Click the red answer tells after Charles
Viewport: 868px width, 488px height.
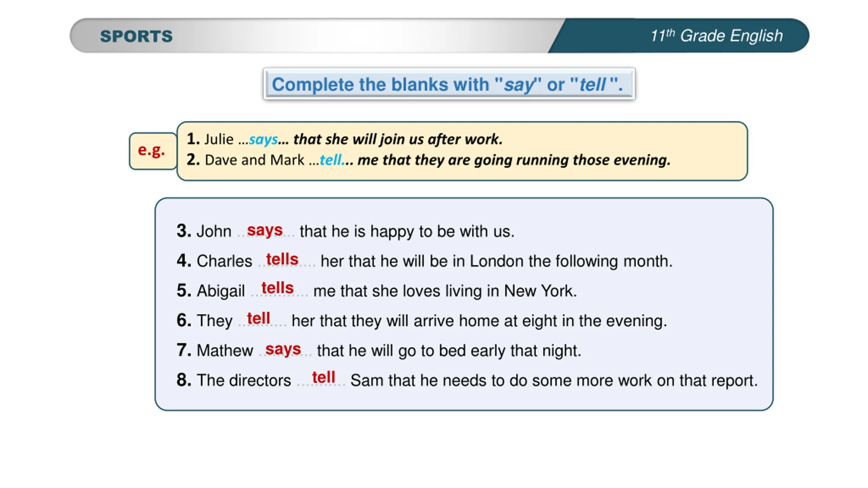pyautogui.click(x=282, y=259)
